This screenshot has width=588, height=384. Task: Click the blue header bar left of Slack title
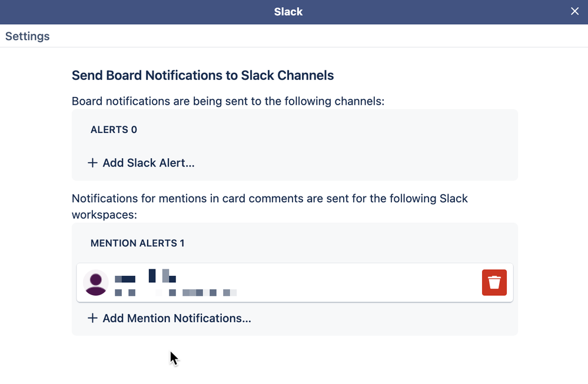[x=135, y=12]
